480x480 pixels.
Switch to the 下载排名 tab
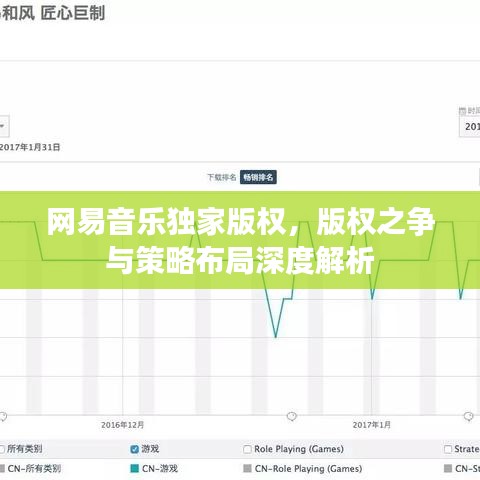[x=222, y=177]
